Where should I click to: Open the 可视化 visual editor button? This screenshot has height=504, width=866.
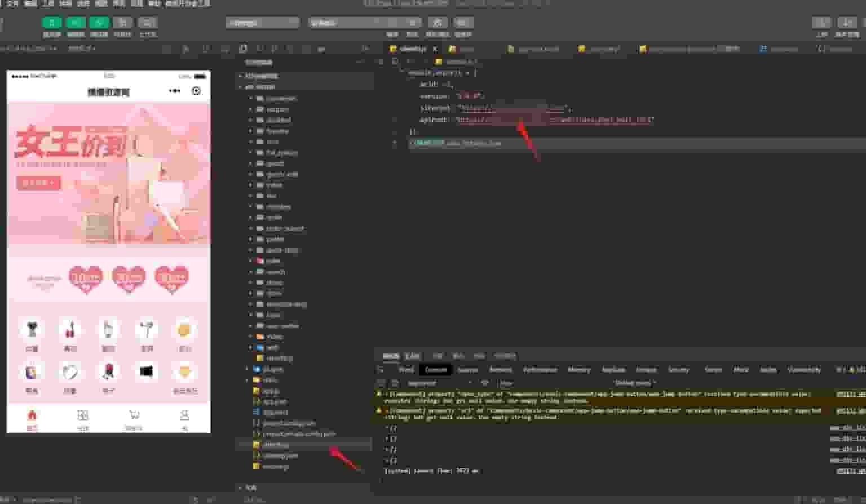(122, 23)
